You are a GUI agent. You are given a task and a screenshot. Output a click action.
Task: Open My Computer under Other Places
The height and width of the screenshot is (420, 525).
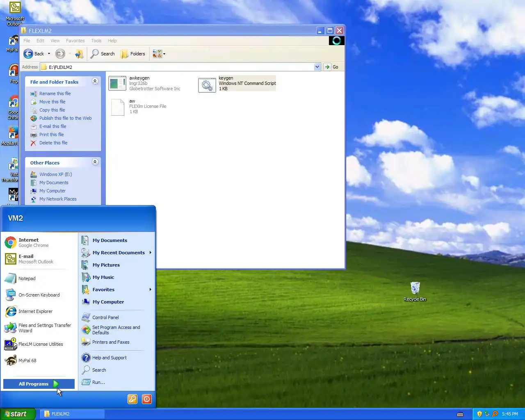click(x=52, y=191)
